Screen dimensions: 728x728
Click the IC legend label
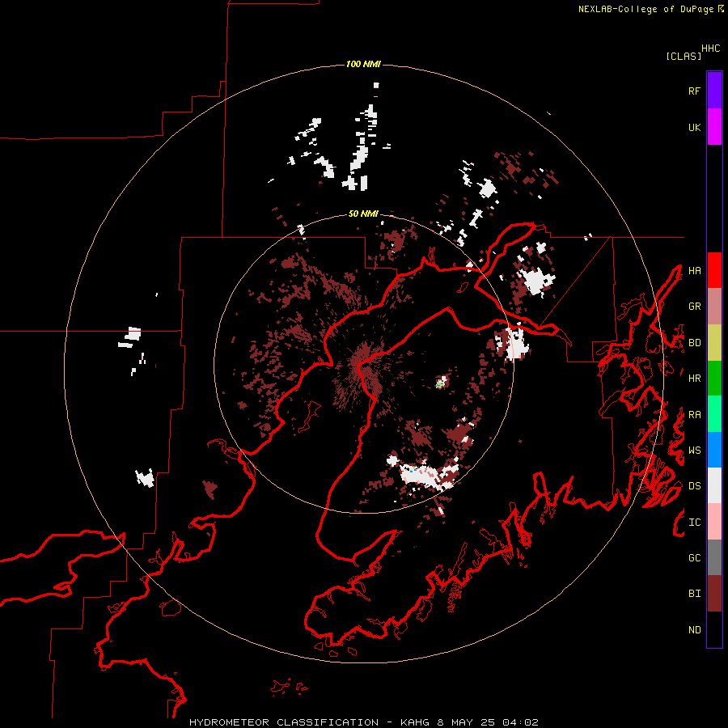tap(695, 523)
